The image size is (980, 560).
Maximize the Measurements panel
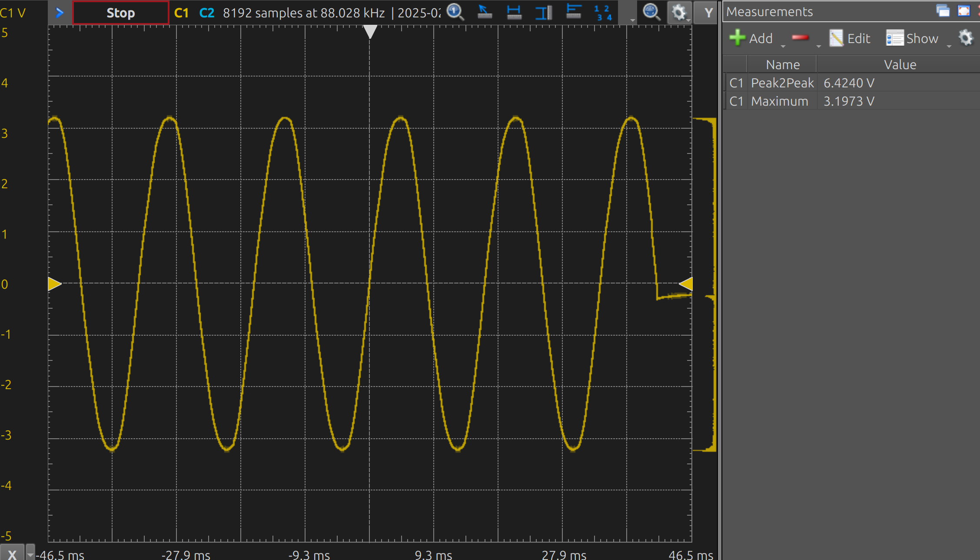tap(964, 11)
